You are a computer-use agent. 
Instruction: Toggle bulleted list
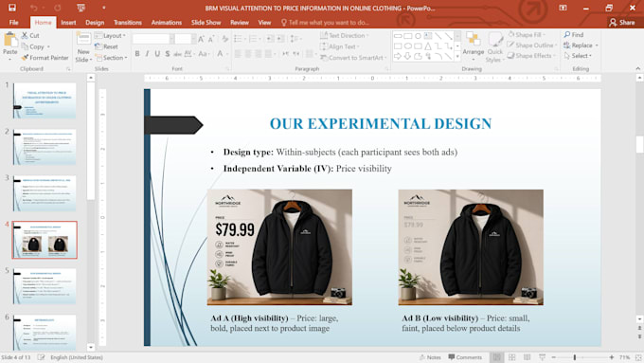(x=239, y=39)
